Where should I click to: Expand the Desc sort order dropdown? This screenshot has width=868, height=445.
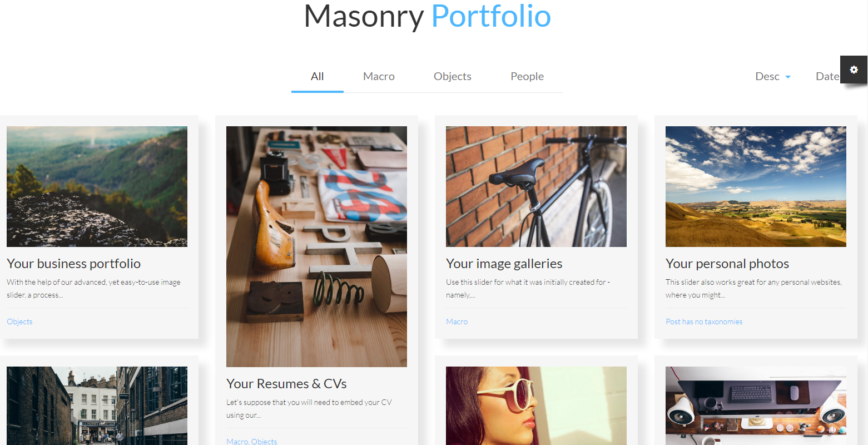click(772, 77)
